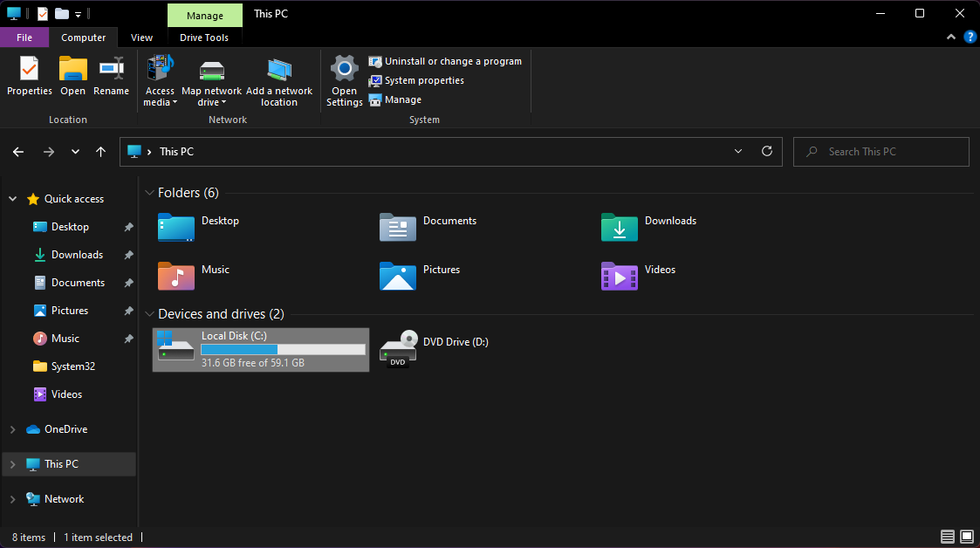Open the address bar history dropdown

[x=738, y=151]
